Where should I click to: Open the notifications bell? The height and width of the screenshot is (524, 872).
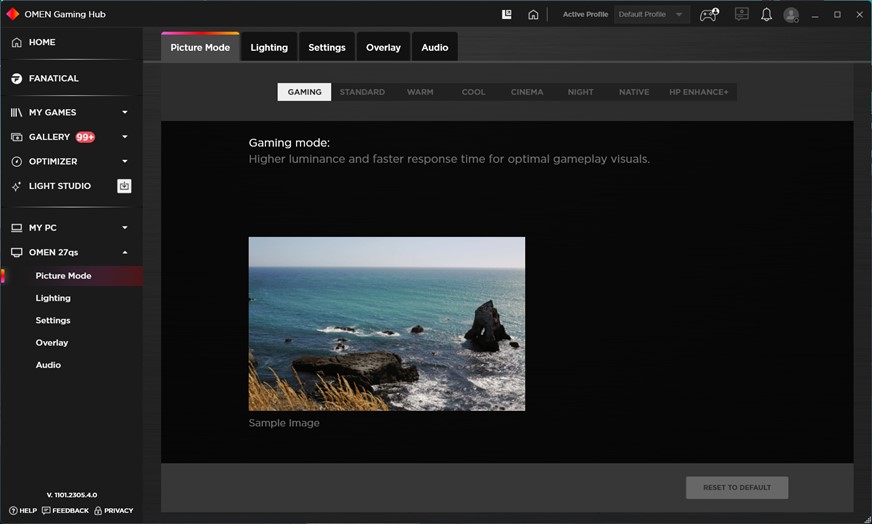(766, 15)
